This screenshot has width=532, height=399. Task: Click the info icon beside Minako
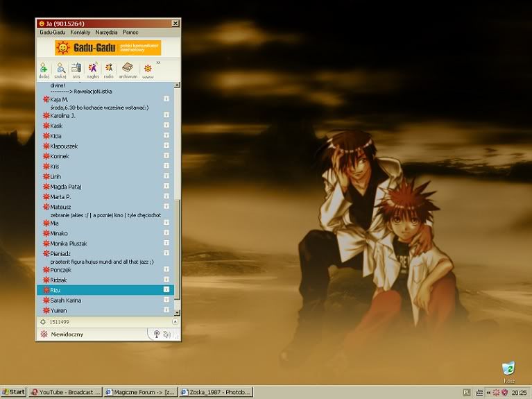click(166, 232)
